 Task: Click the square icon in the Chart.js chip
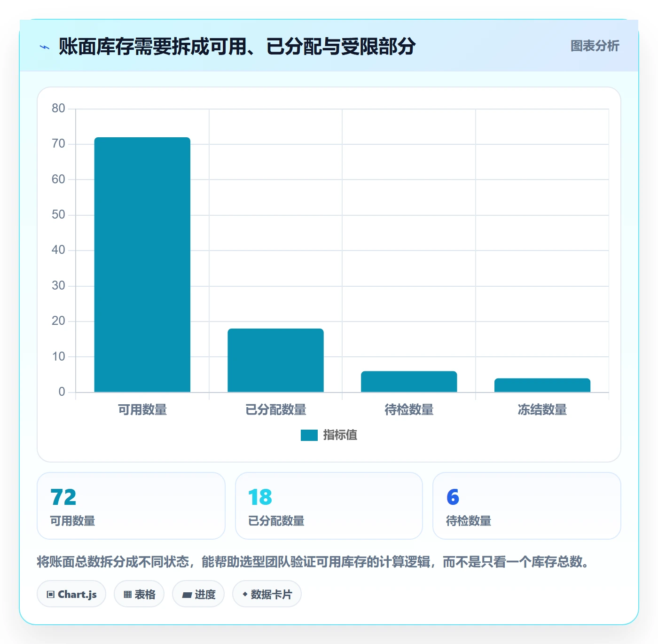[x=51, y=595]
